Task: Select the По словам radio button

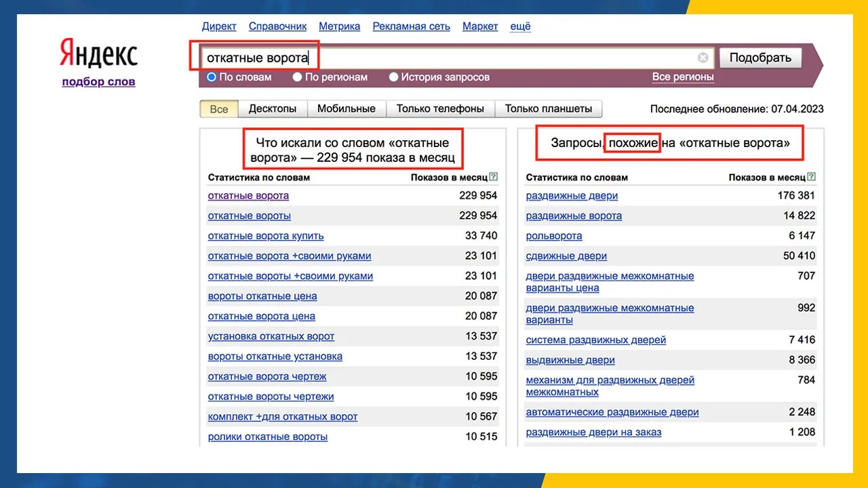Action: pos(212,77)
